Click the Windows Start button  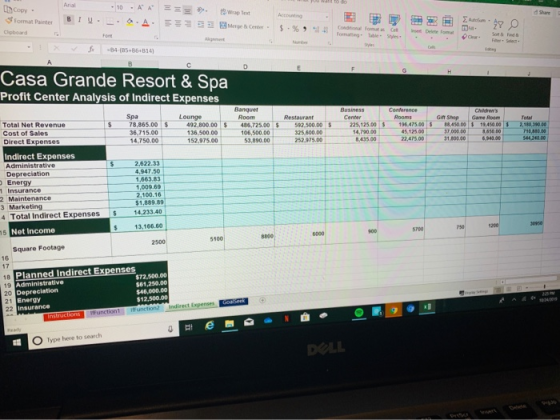pos(17,343)
